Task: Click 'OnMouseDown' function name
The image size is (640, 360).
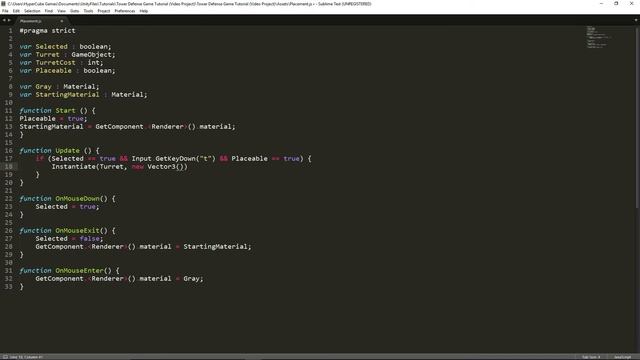Action: pos(78,199)
